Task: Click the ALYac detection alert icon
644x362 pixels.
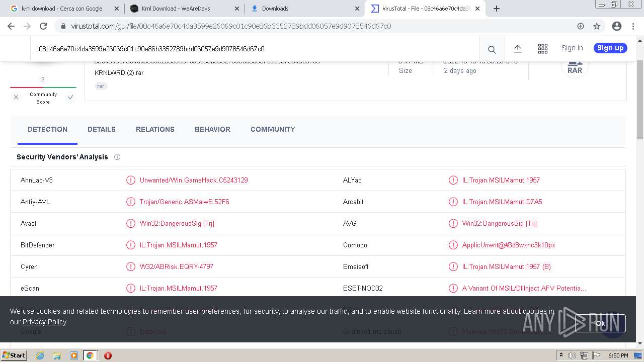Action: [x=453, y=180]
